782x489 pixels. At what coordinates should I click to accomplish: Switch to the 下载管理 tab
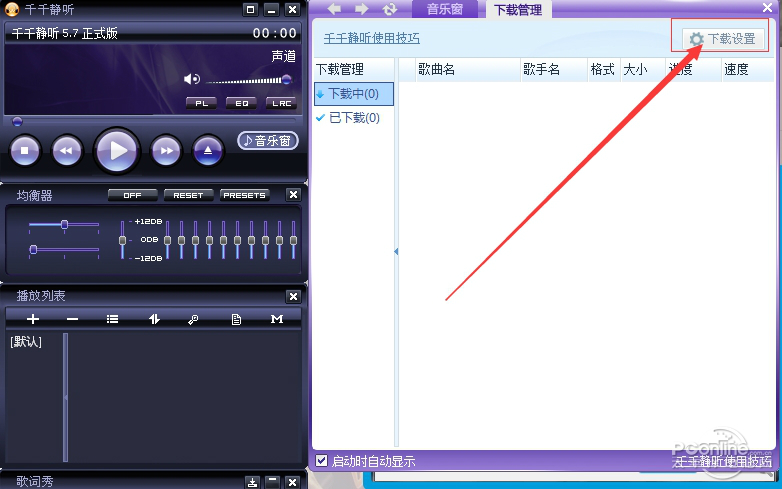click(518, 9)
